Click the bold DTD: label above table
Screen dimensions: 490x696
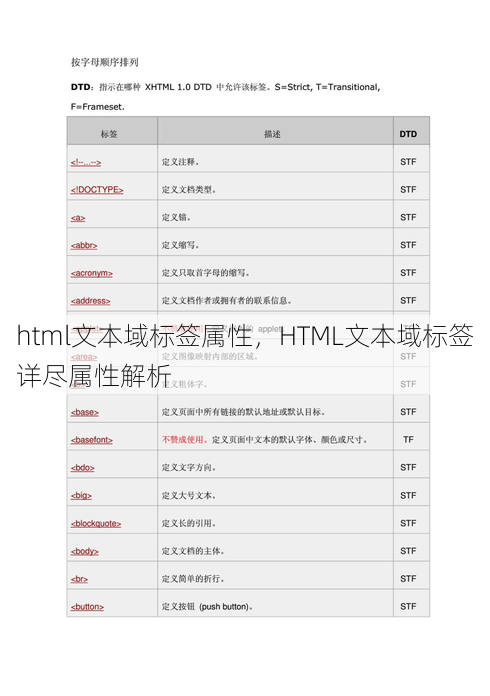[x=82, y=87]
